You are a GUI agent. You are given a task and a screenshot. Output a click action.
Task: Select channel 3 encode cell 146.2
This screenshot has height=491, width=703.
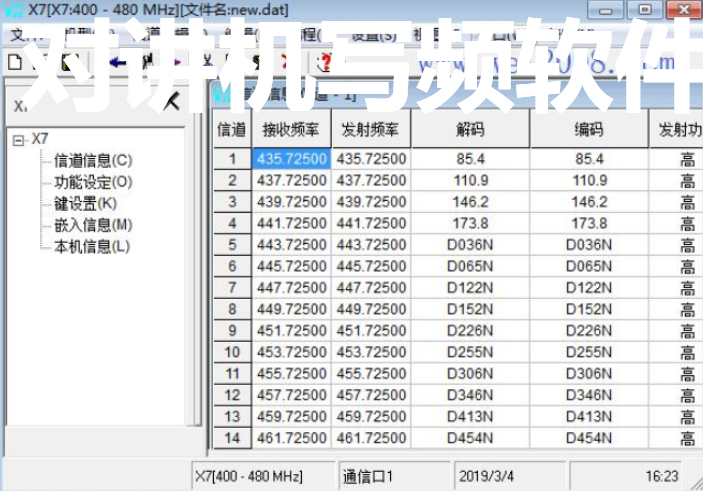(589, 202)
